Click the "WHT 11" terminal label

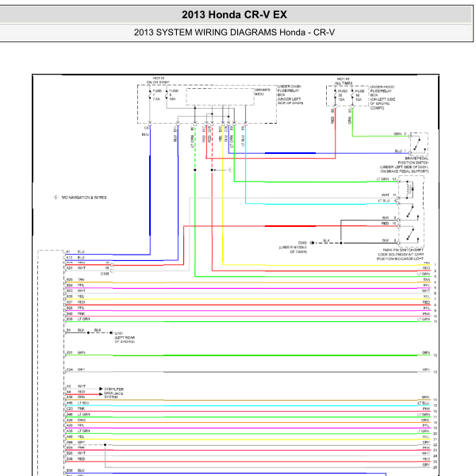[389, 195]
